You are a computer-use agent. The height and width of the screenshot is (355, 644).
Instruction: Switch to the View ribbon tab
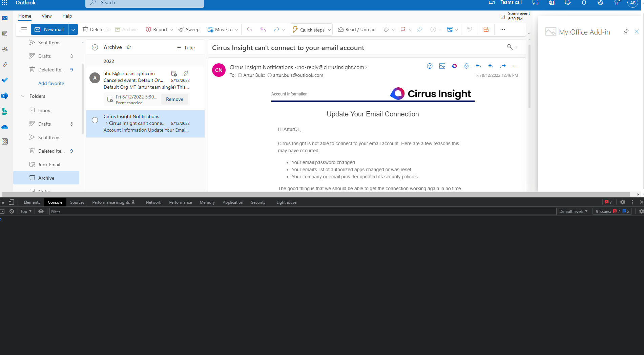(47, 16)
